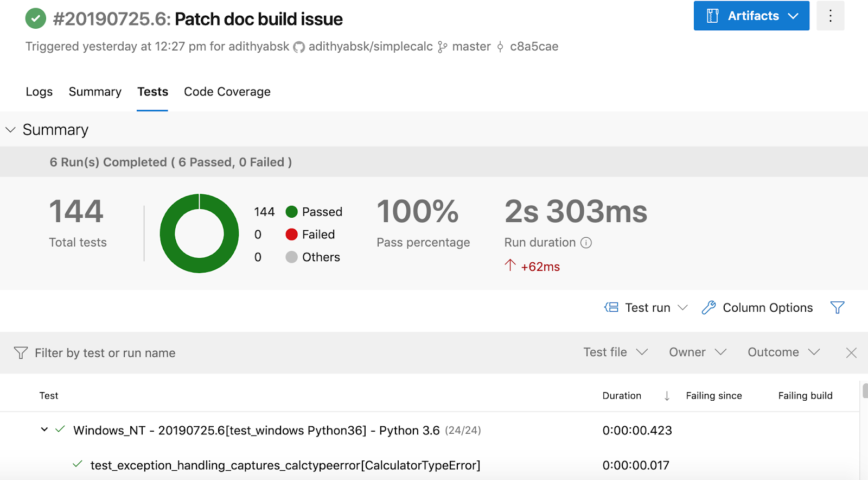This screenshot has height=480, width=868.
Task: Open the Test file filter dropdown
Action: click(x=615, y=352)
